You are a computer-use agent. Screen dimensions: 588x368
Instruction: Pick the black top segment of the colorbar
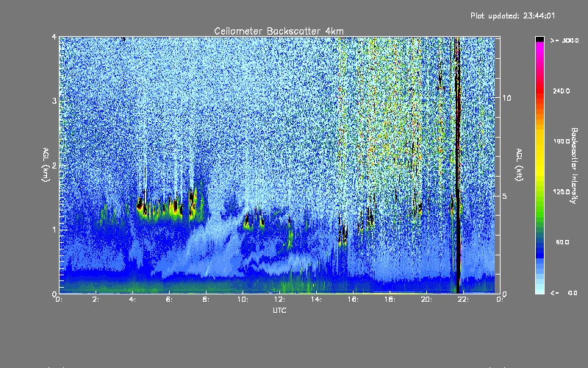tap(539, 39)
